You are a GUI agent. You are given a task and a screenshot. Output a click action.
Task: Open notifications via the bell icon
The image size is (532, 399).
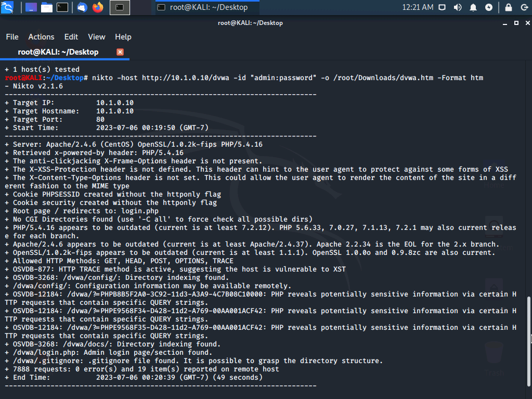click(x=473, y=7)
